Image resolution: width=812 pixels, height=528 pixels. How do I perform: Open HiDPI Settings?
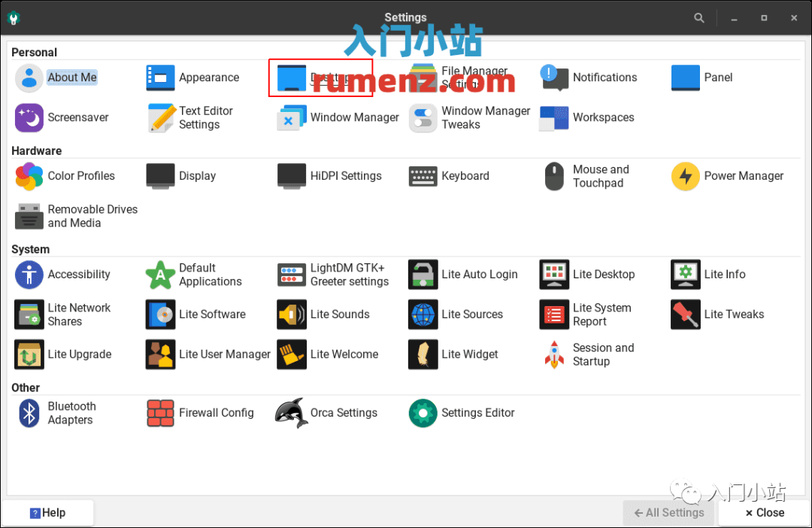(329, 176)
